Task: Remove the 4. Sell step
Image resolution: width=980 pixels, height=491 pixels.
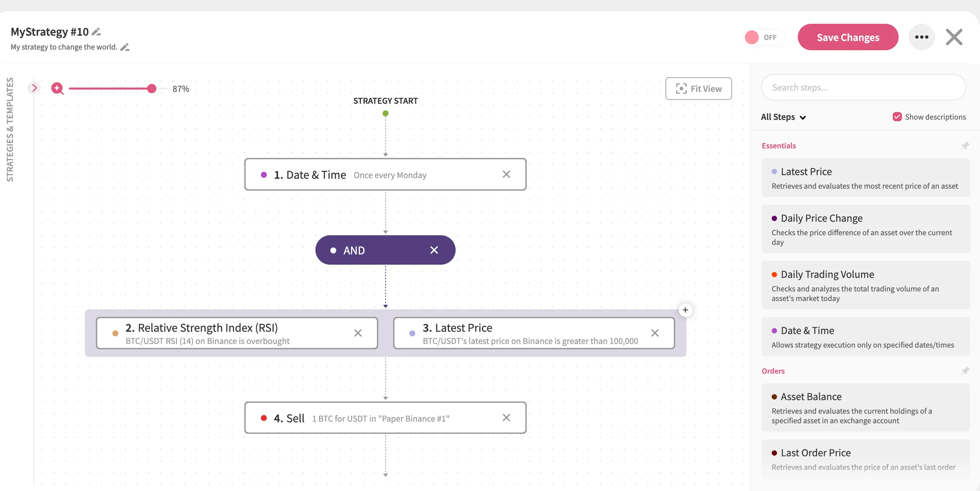Action: click(x=506, y=418)
